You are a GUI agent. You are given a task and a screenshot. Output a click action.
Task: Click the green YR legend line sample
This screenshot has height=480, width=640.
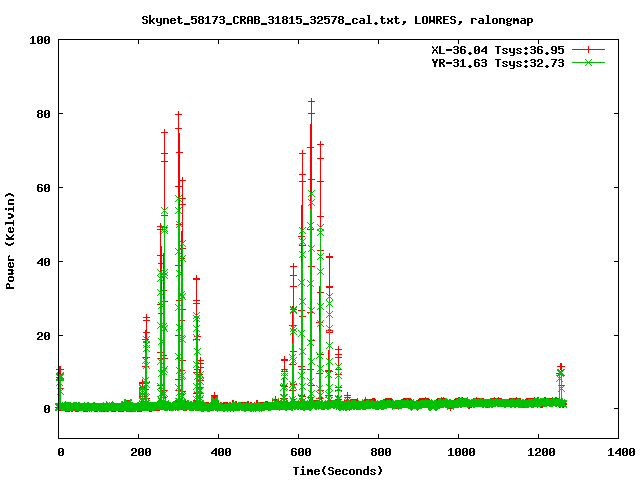click(588, 63)
